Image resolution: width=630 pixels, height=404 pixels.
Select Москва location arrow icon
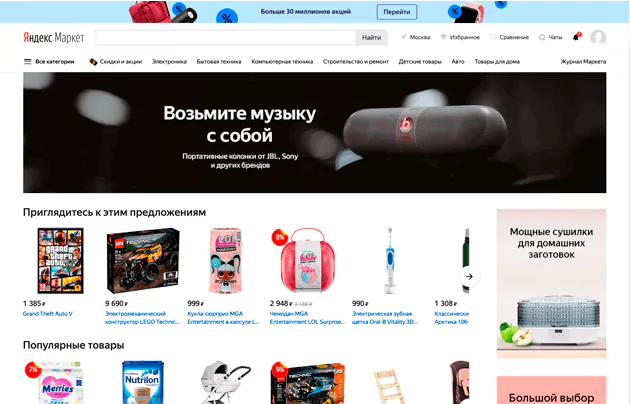403,37
